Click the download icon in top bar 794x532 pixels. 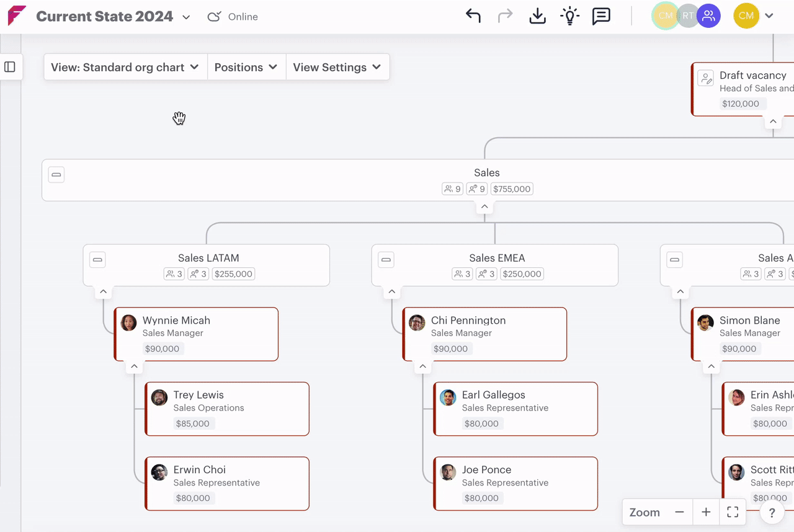[537, 16]
